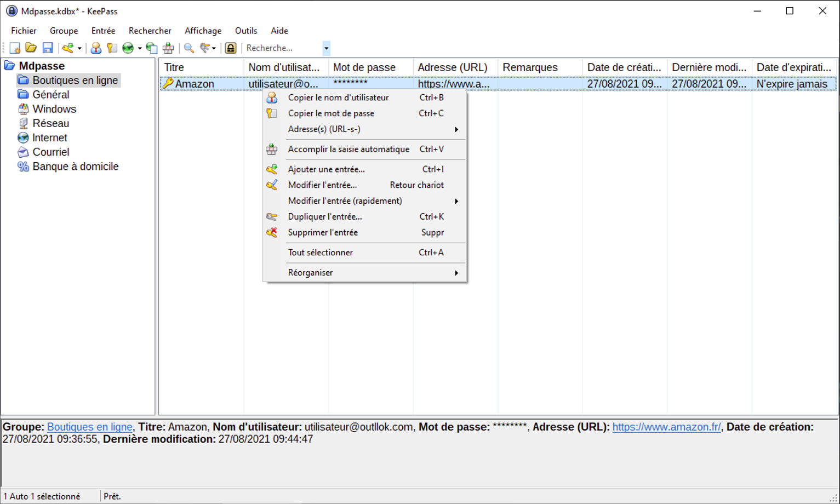Image resolution: width=840 pixels, height=504 pixels.
Task: Select the Réseau group
Action: [51, 123]
